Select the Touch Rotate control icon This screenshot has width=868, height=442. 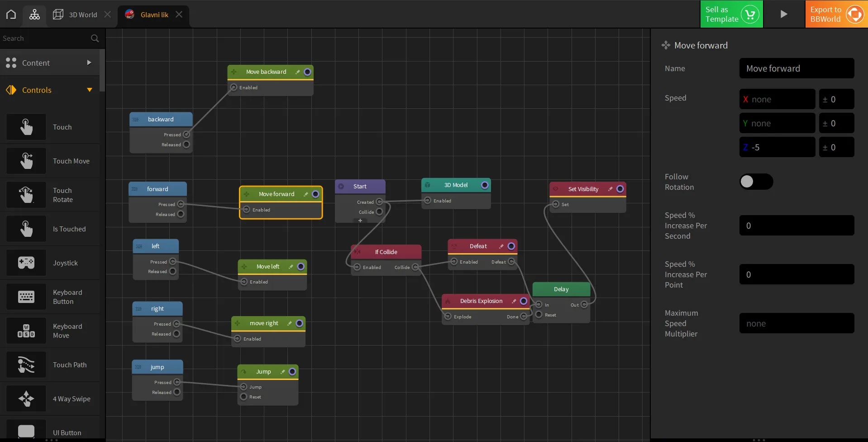pos(26,195)
